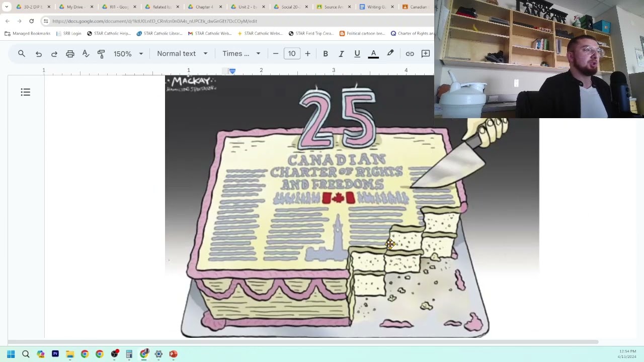The image size is (644, 362).
Task: Add a comment with the plus-bubble icon
Action: point(426,53)
